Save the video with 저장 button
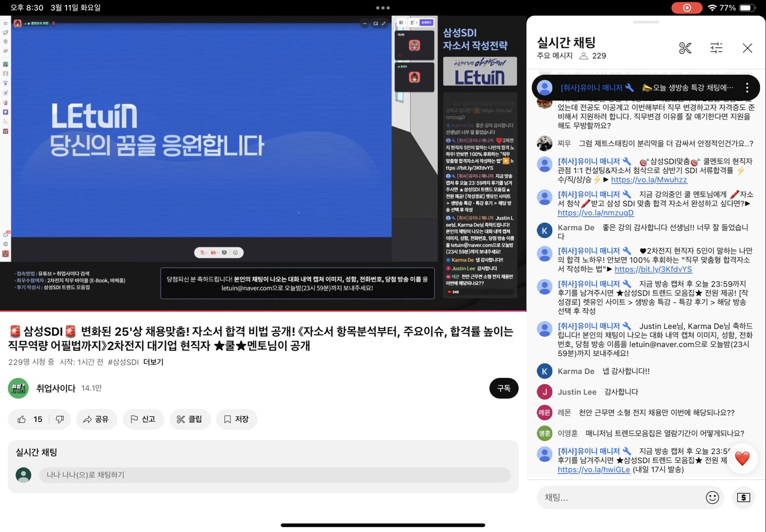The image size is (766, 532). tap(236, 419)
